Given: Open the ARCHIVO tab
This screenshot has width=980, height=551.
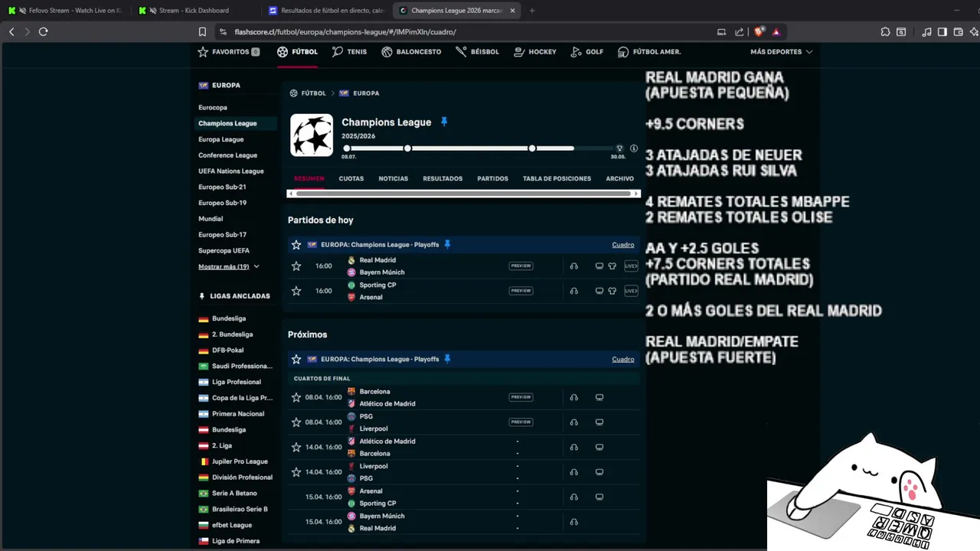Looking at the screenshot, I should (x=619, y=178).
